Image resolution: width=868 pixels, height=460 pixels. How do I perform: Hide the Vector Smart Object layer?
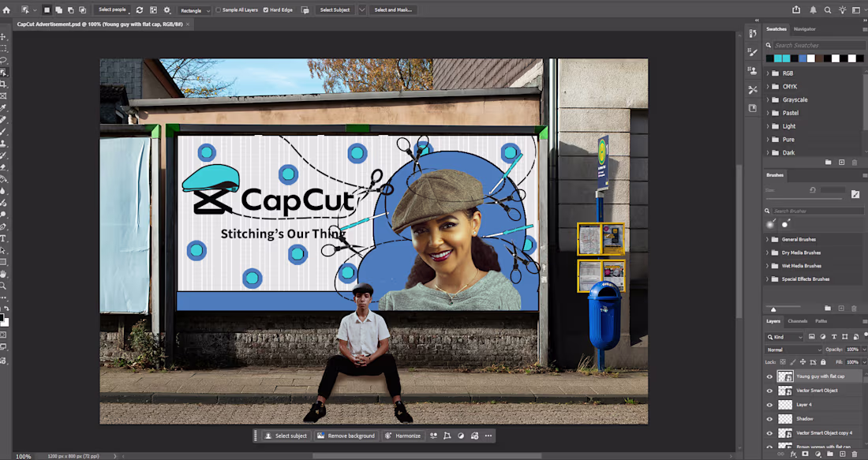click(x=769, y=391)
